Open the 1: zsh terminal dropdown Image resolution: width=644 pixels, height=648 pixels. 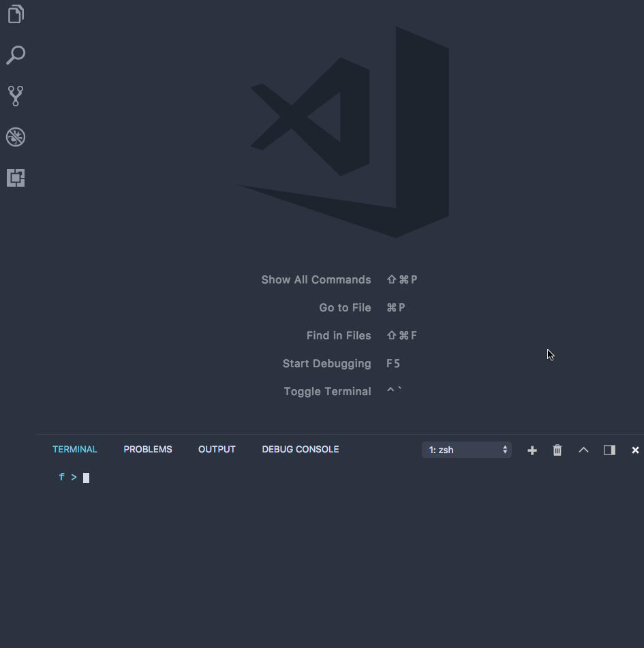467,450
